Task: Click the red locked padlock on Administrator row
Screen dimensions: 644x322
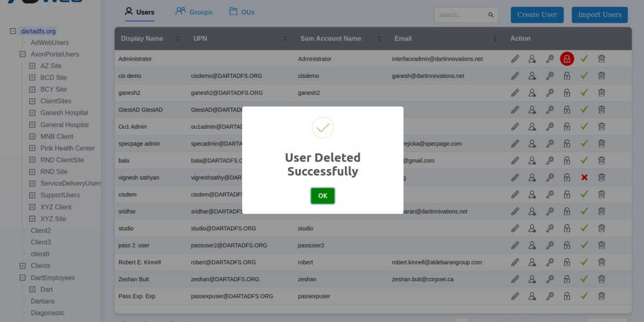Action: (567, 58)
